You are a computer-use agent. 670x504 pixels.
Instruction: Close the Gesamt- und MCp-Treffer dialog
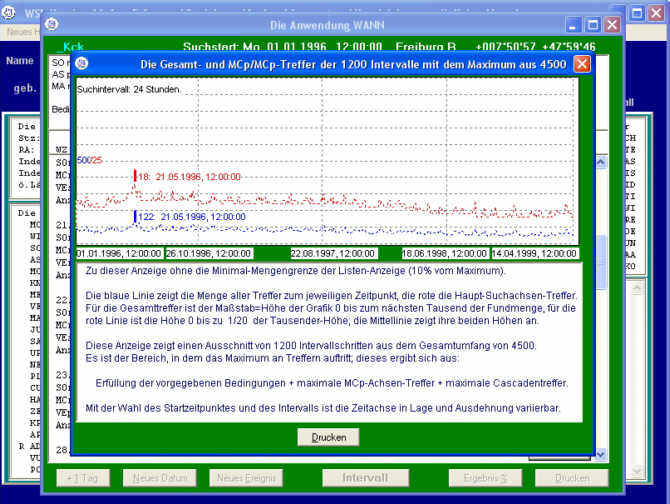pos(582,64)
